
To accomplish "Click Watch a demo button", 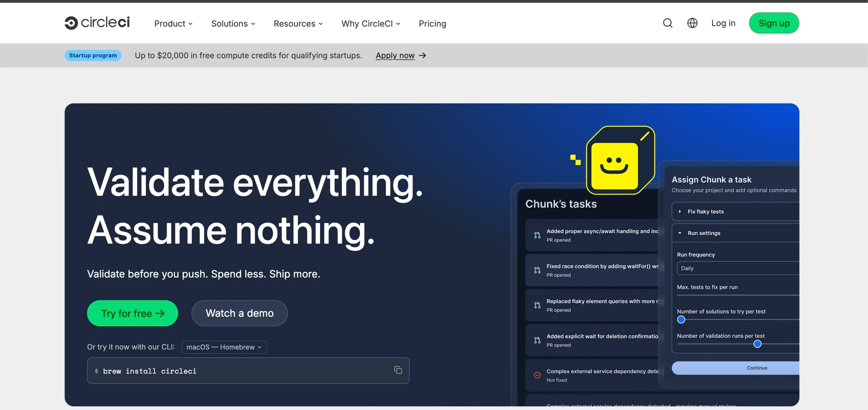I will click(240, 313).
